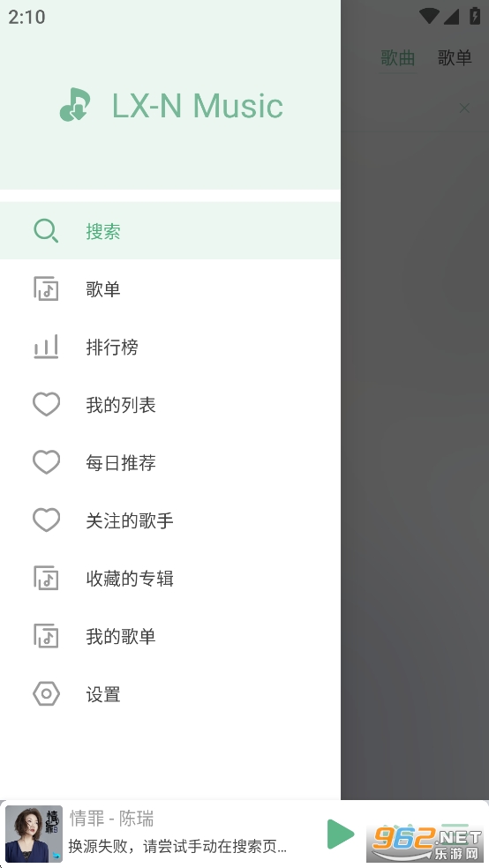
Task: Click the hexagon settings icon
Action: tap(47, 693)
